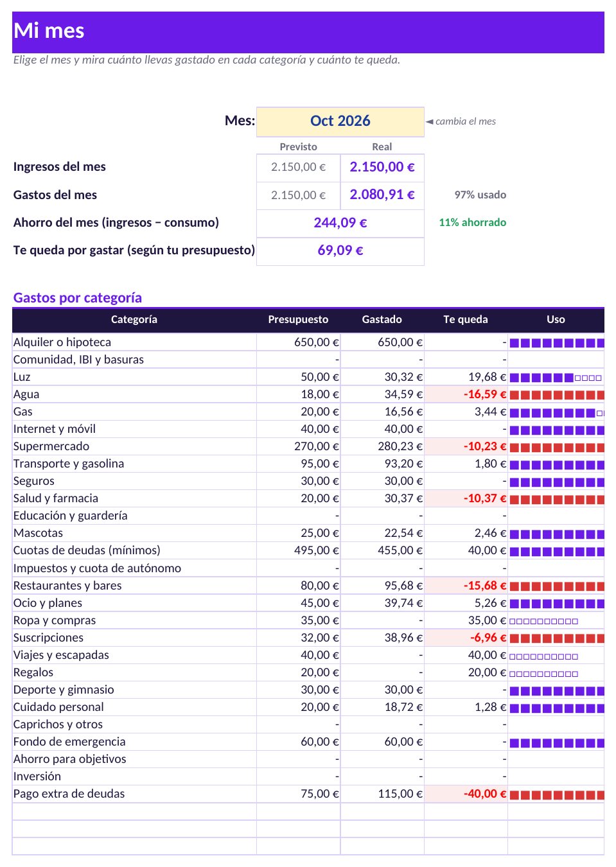Click the Luz usage bar
The image size is (616, 867).
[556, 378]
